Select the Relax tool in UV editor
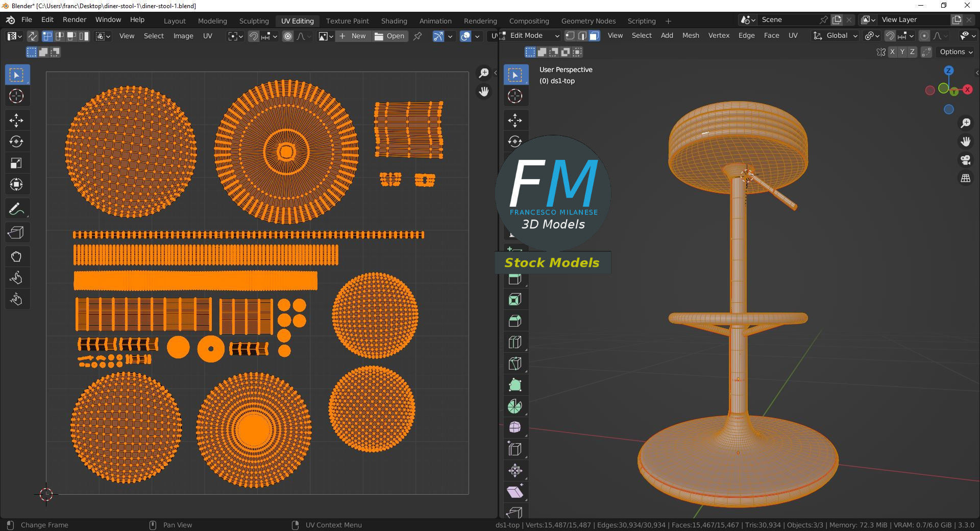 pos(16,278)
